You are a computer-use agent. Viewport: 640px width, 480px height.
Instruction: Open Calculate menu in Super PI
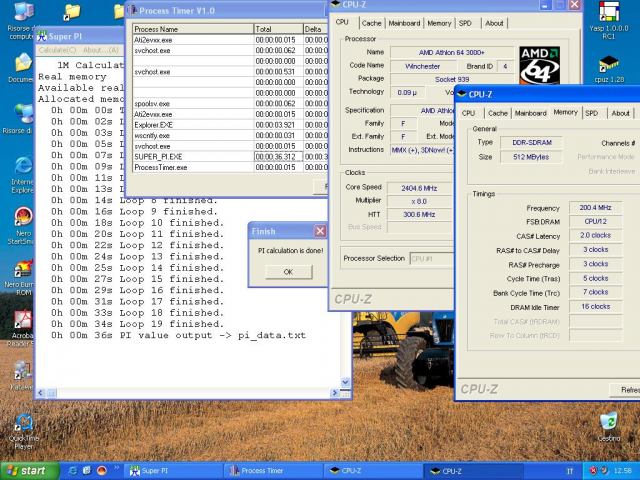point(57,50)
